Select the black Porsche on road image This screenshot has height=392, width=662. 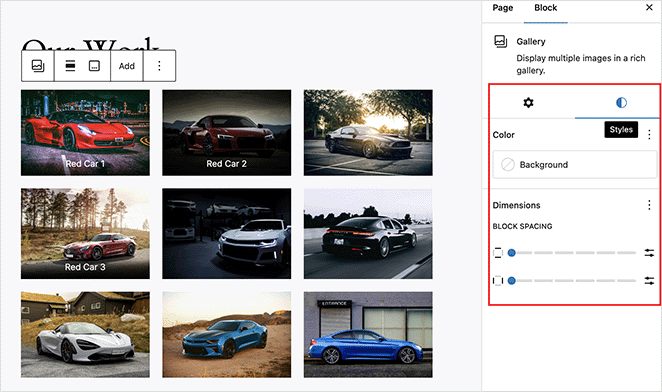pos(368,234)
